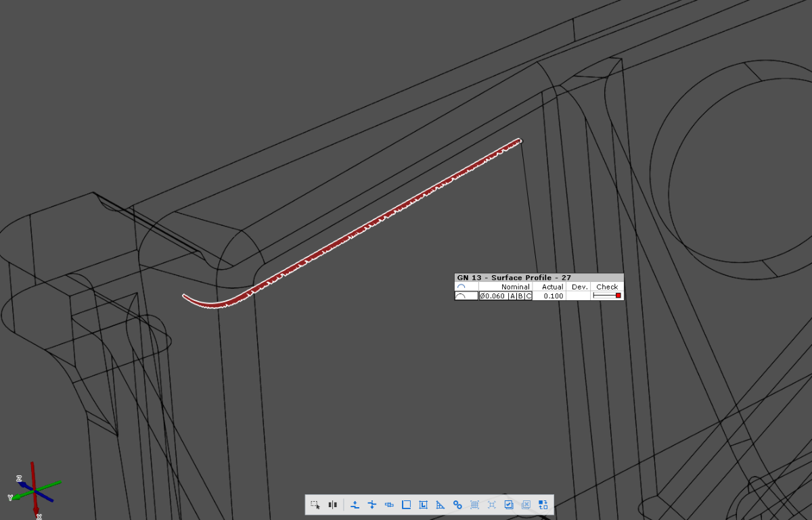Click the gray surface profile symbol cell
Image resolution: width=812 pixels, height=520 pixels.
466,296
